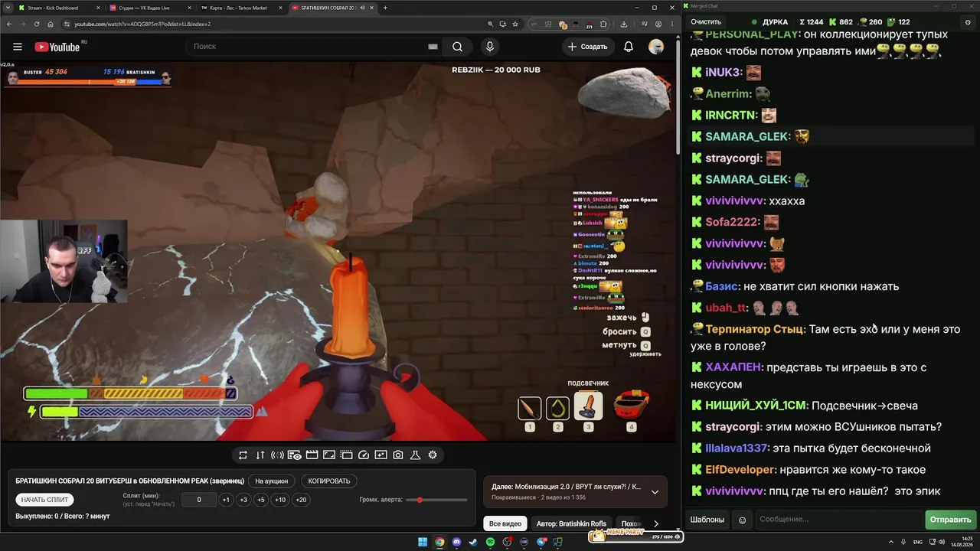Adjust the Громк. алерта volume slider
This screenshot has height=551, width=980.
tap(437, 500)
